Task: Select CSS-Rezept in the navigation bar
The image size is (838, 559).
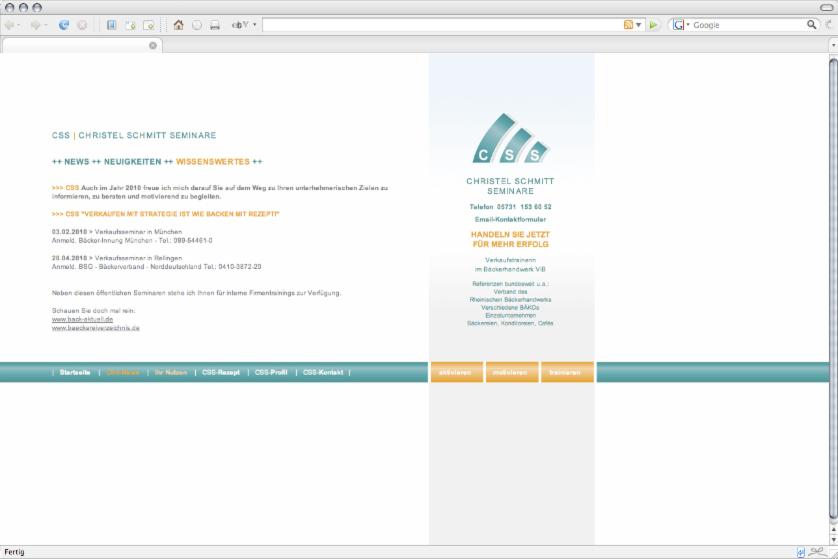Action: click(221, 372)
